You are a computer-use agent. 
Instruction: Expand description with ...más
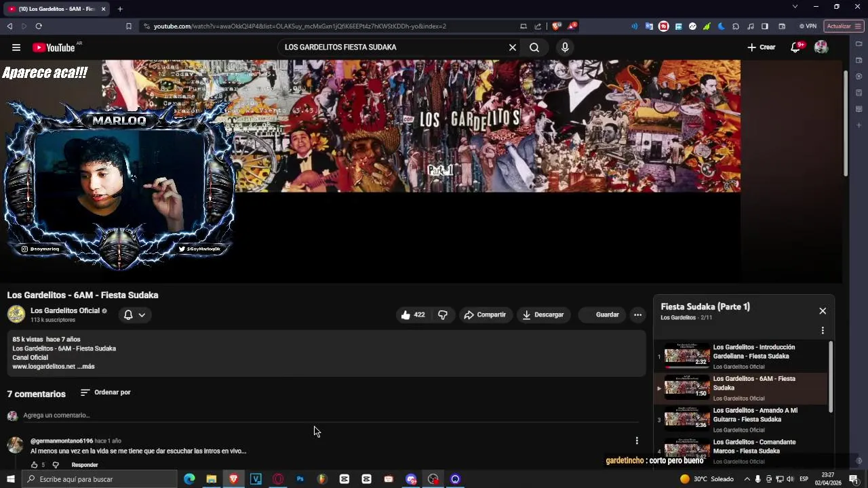(86, 367)
